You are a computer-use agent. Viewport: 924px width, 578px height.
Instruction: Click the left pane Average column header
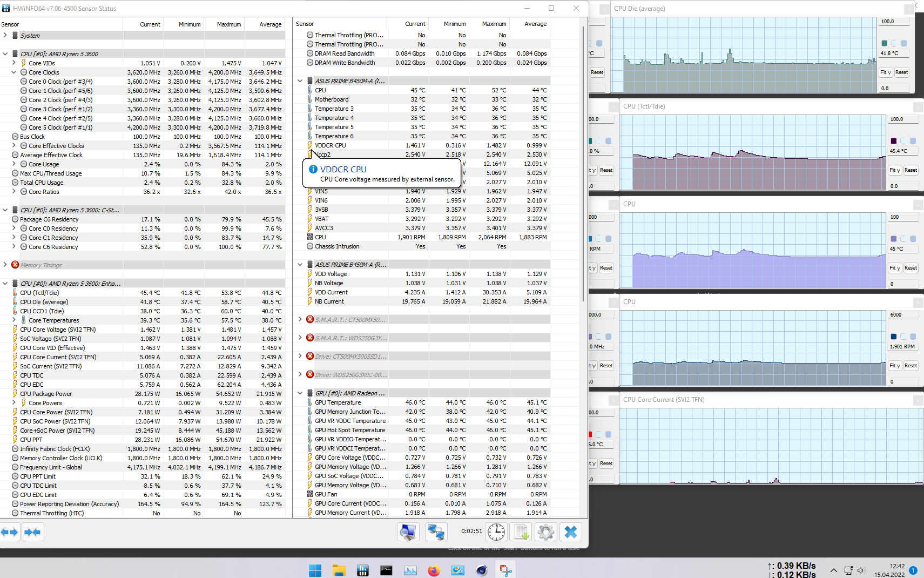click(265, 24)
